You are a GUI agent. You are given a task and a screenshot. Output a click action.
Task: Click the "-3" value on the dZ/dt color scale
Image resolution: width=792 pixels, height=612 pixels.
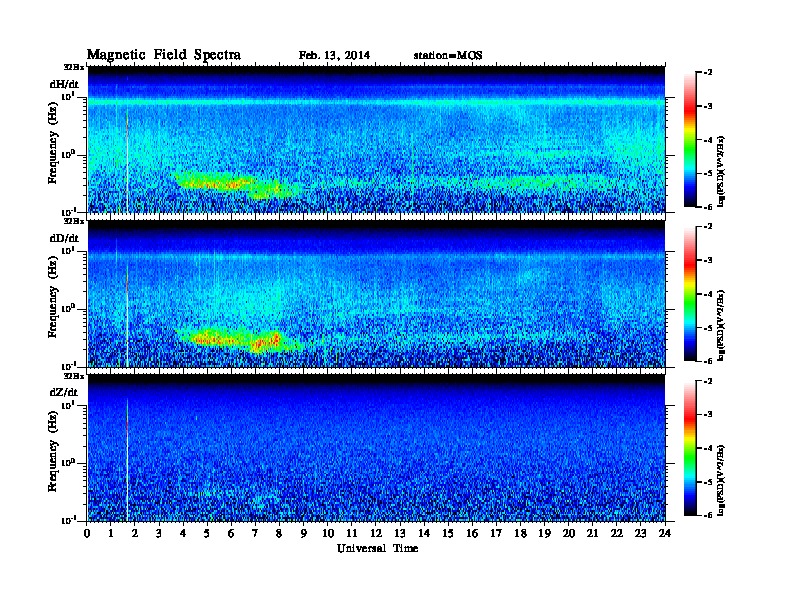[709, 415]
